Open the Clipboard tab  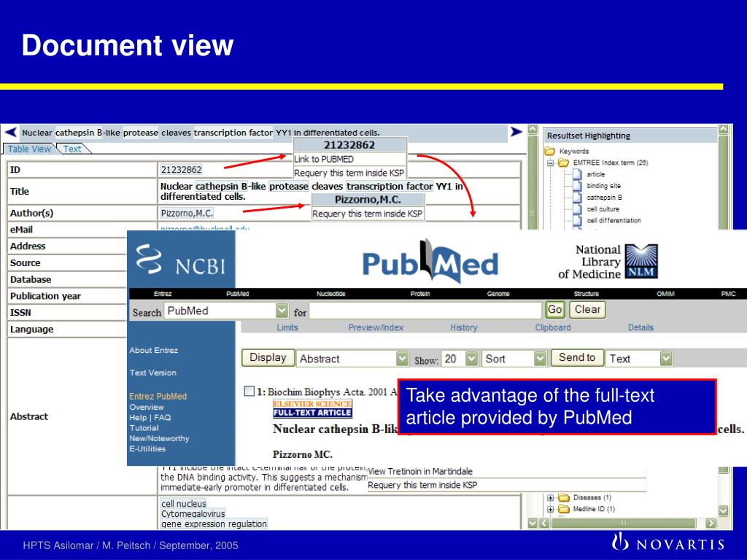click(553, 327)
